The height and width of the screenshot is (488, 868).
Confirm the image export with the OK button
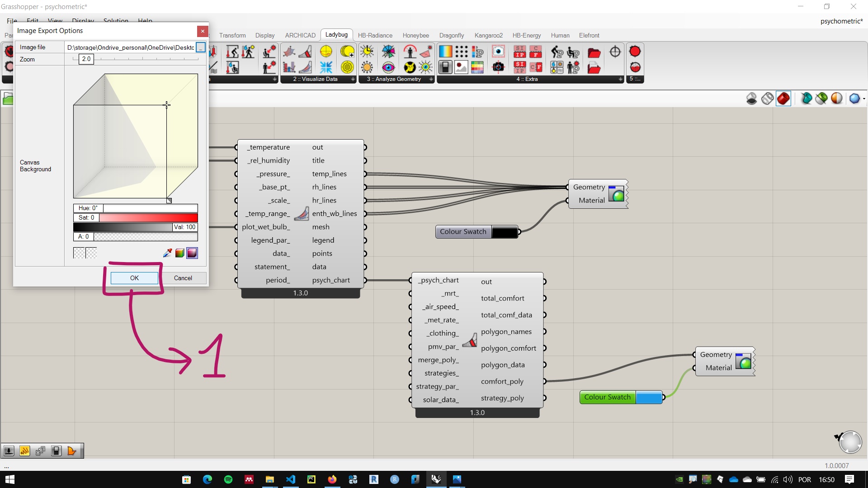point(134,278)
